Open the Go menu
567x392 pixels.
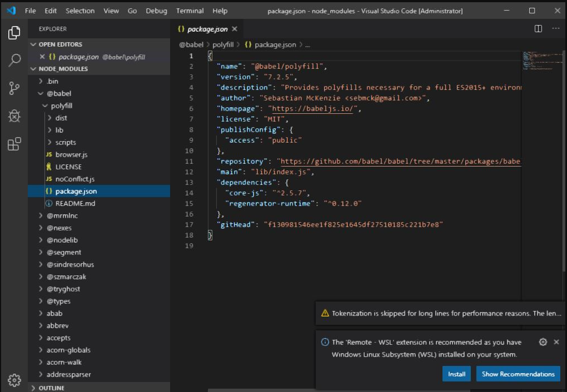(132, 11)
